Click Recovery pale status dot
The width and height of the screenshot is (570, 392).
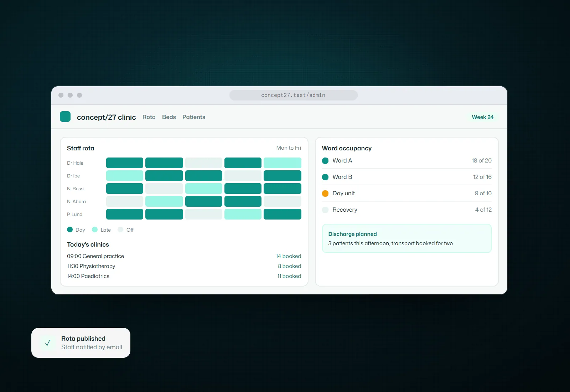tap(325, 210)
